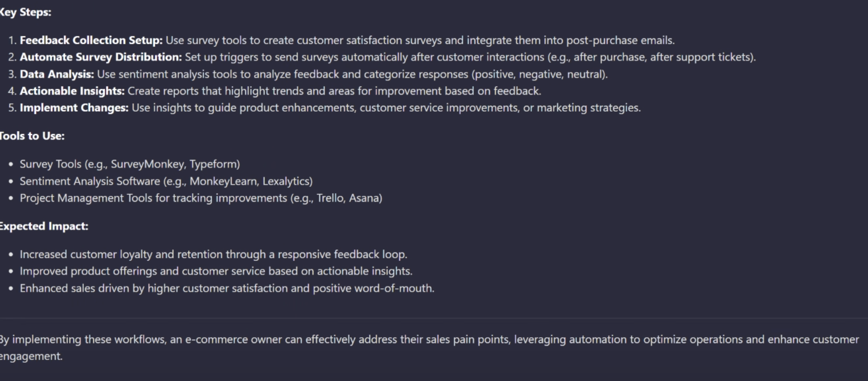Click the word "Trello" in the list
Screen dimensions: 868x381
click(330, 198)
